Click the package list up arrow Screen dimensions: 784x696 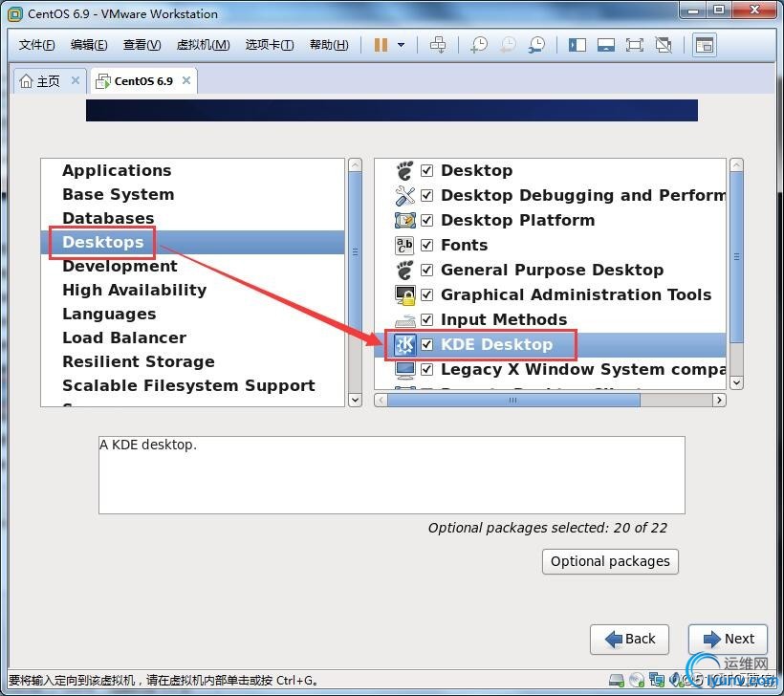pos(736,165)
